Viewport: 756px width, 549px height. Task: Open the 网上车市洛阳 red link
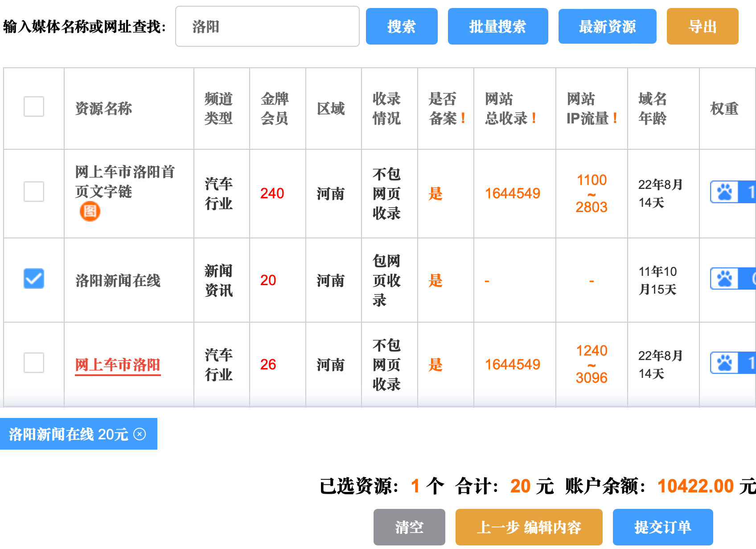(118, 365)
